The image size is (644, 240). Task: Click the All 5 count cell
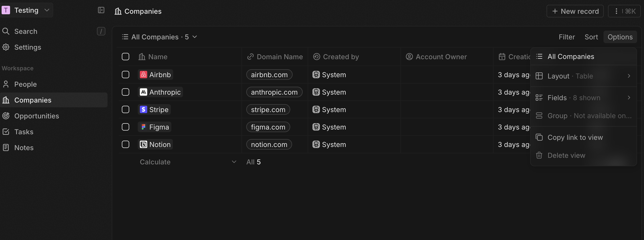253,162
